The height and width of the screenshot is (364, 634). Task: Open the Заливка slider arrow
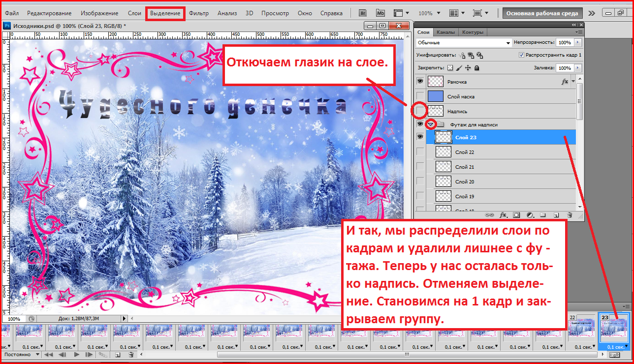click(x=577, y=68)
